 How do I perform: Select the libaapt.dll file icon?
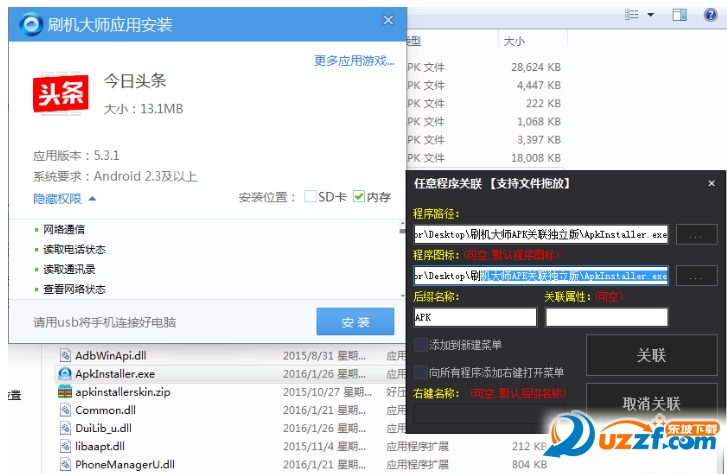click(65, 446)
